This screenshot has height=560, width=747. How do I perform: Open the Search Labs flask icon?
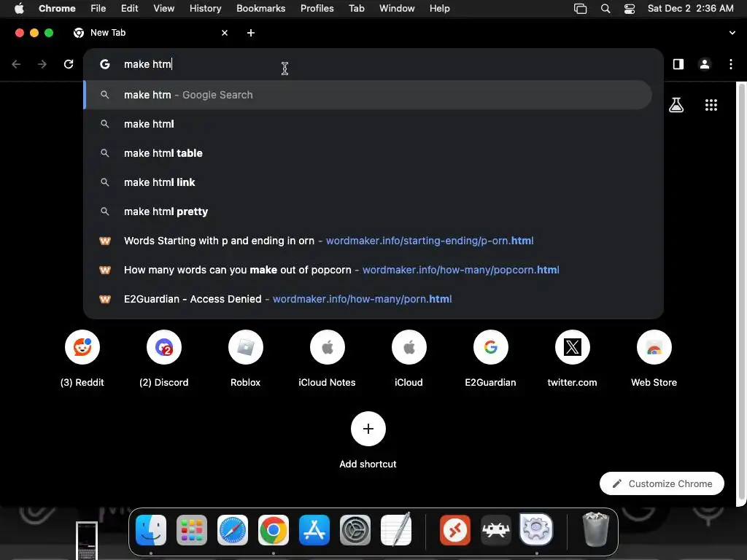pos(676,105)
